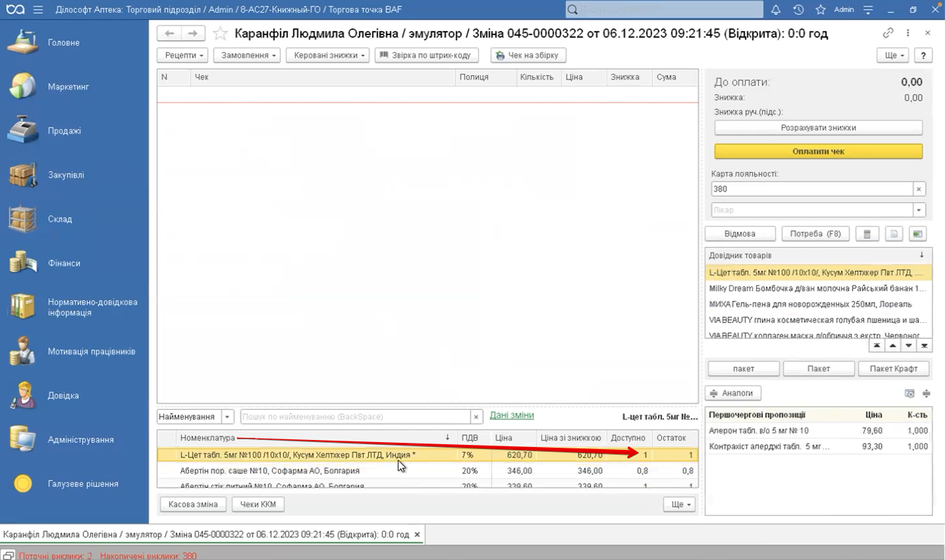The image size is (945, 560).
Task: Open the Лікар combo box dropdown arrow
Action: pyautogui.click(x=919, y=210)
